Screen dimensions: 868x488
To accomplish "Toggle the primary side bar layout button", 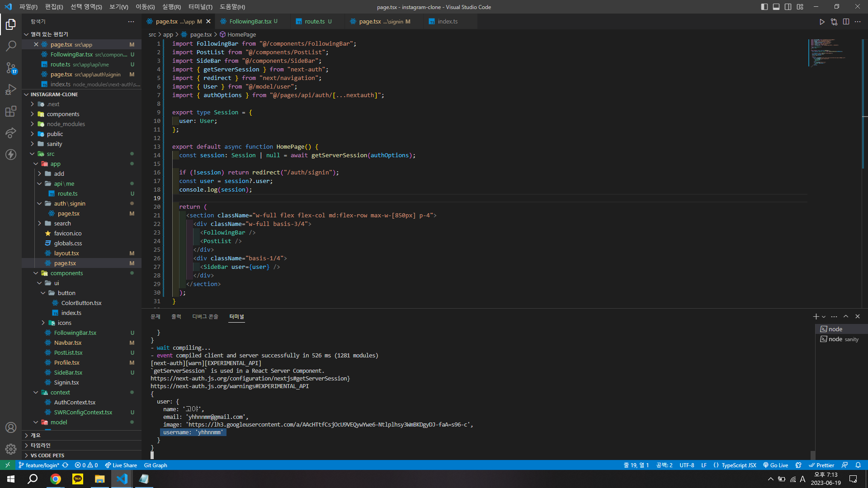I will tap(764, 7).
